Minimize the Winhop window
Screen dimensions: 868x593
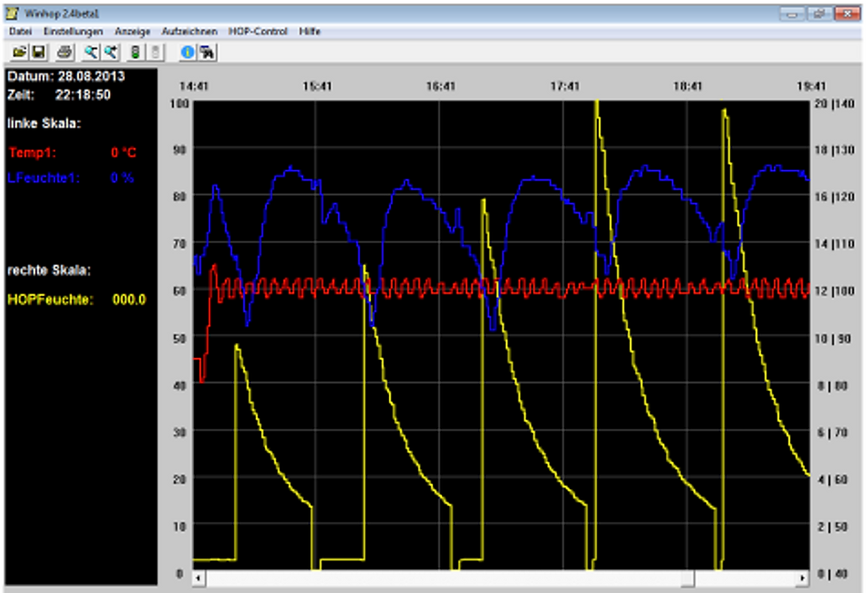pos(792,14)
